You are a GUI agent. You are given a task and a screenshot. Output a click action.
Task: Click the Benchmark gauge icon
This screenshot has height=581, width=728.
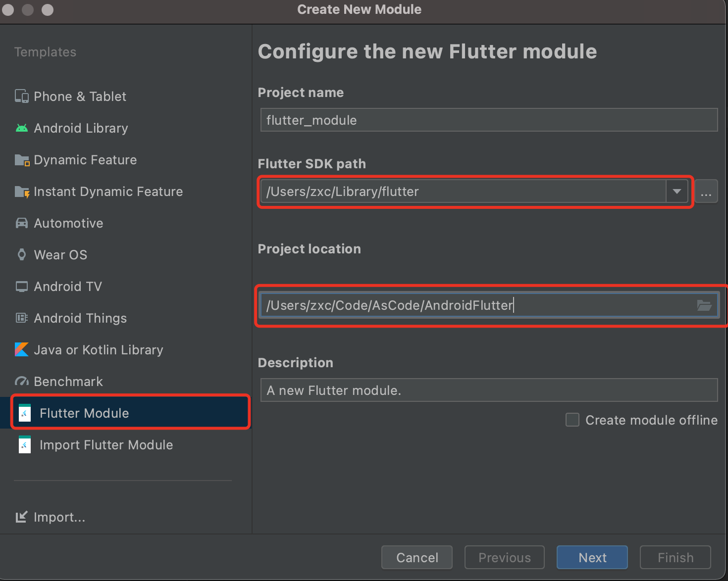[x=21, y=381]
